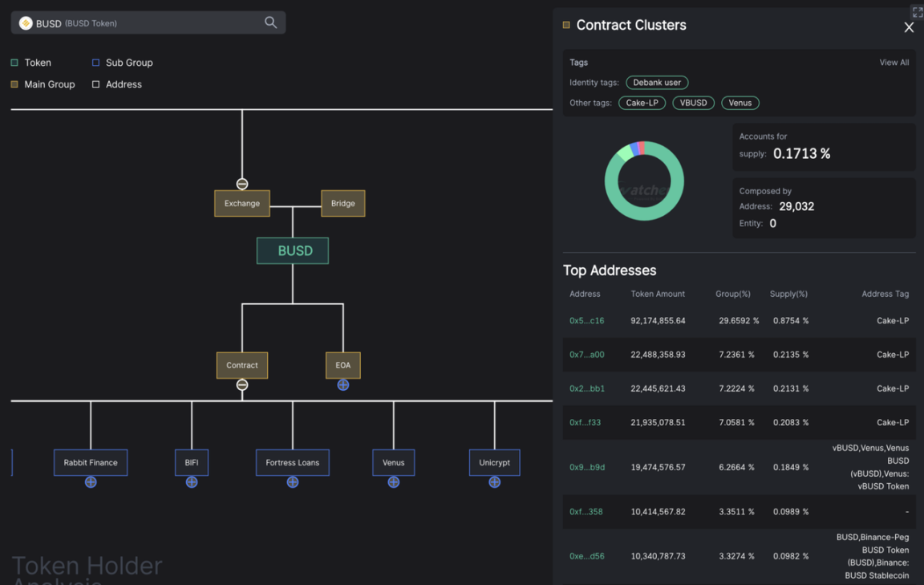Toggle the Main Group legend checkbox
The width and height of the screenshot is (924, 585).
point(14,84)
